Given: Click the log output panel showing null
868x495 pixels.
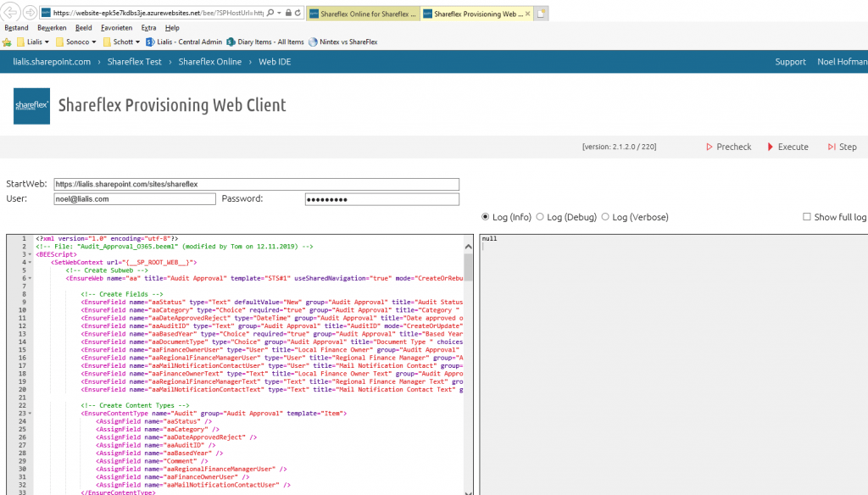Looking at the screenshot, I should pos(673,364).
